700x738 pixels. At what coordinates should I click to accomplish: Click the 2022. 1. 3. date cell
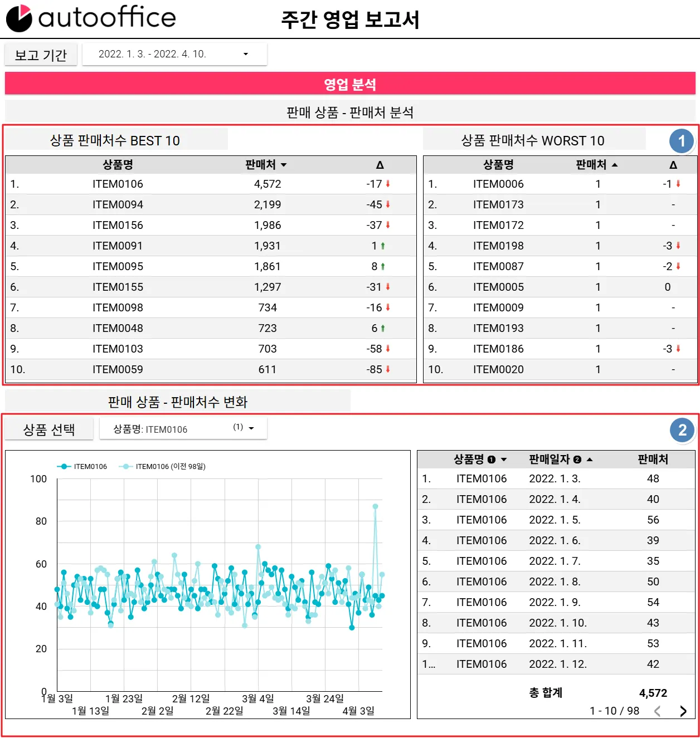coord(555,478)
